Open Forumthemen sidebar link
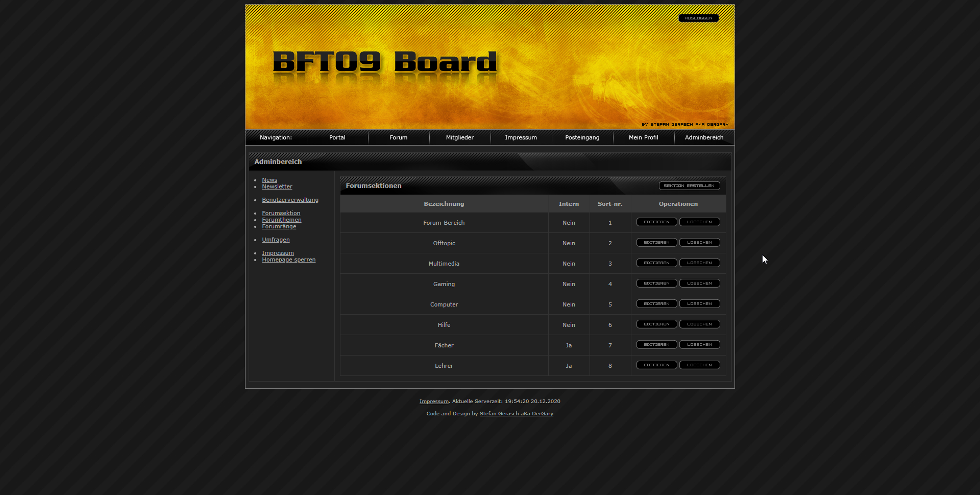Viewport: 980px width, 495px height. 281,220
